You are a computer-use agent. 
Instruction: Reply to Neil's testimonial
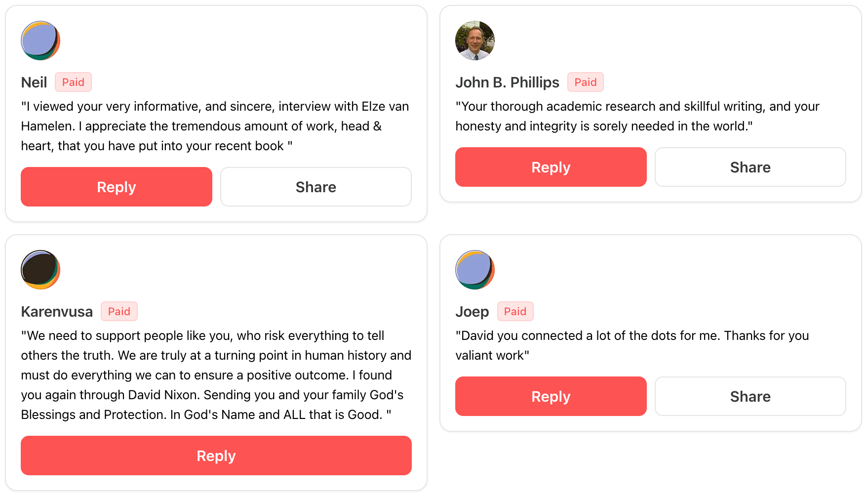pos(117,187)
